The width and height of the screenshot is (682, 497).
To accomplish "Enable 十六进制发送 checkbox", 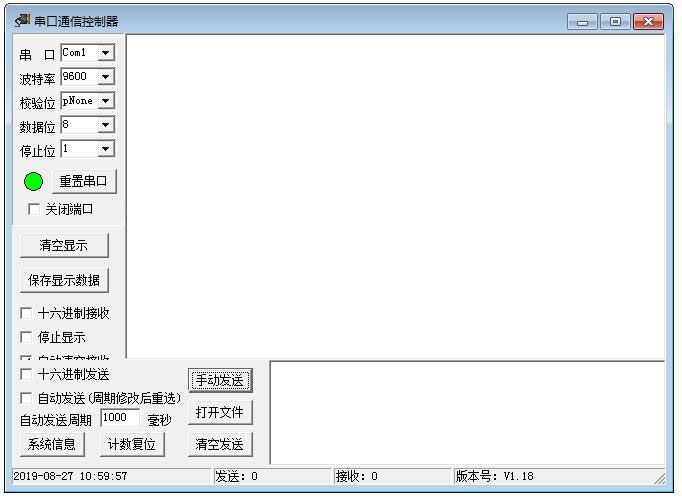I will click(26, 374).
